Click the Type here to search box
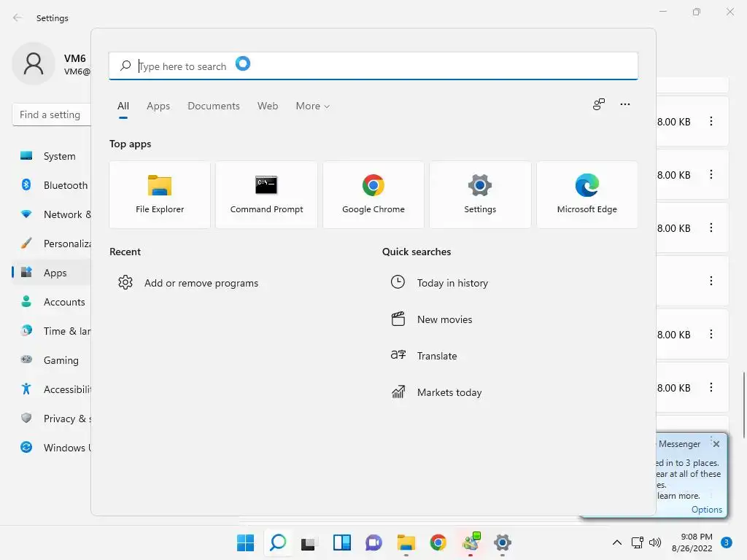Image resolution: width=747 pixels, height=560 pixels. click(373, 66)
